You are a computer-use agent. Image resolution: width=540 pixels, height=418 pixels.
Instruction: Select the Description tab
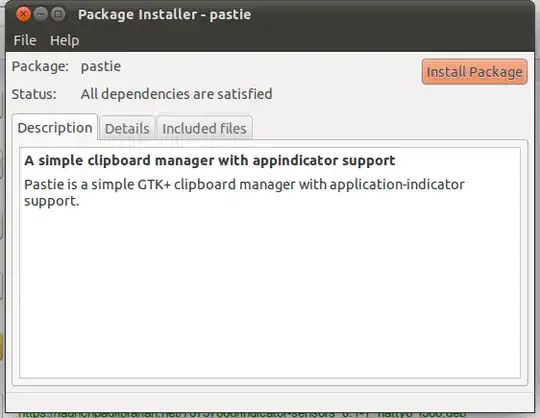click(x=55, y=127)
